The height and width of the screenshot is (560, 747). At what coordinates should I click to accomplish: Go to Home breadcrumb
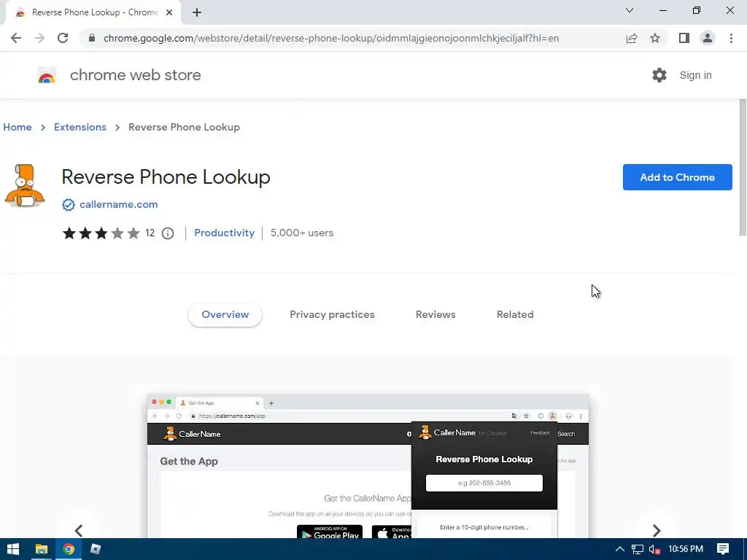18,127
